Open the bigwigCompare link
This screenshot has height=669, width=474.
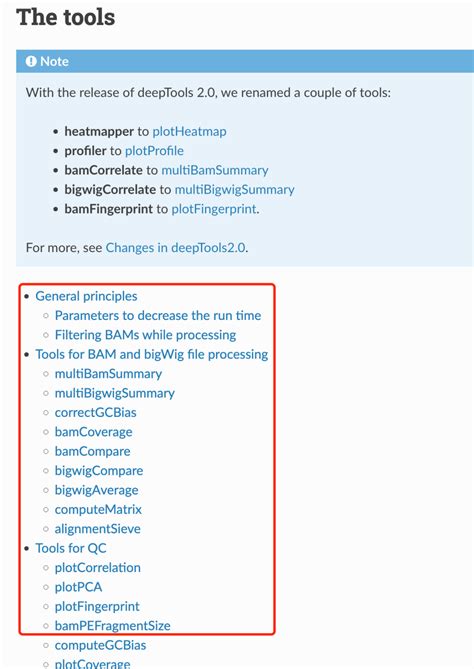point(99,471)
